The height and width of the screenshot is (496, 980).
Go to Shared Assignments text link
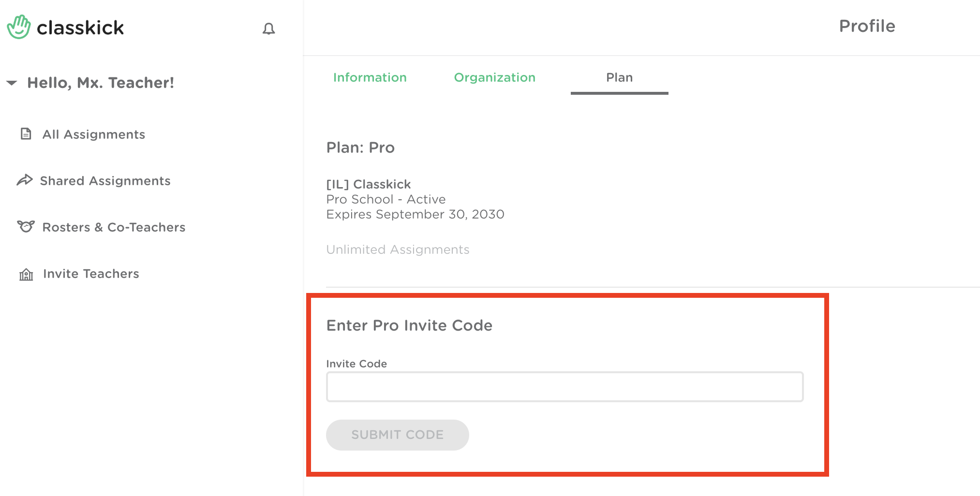(105, 181)
